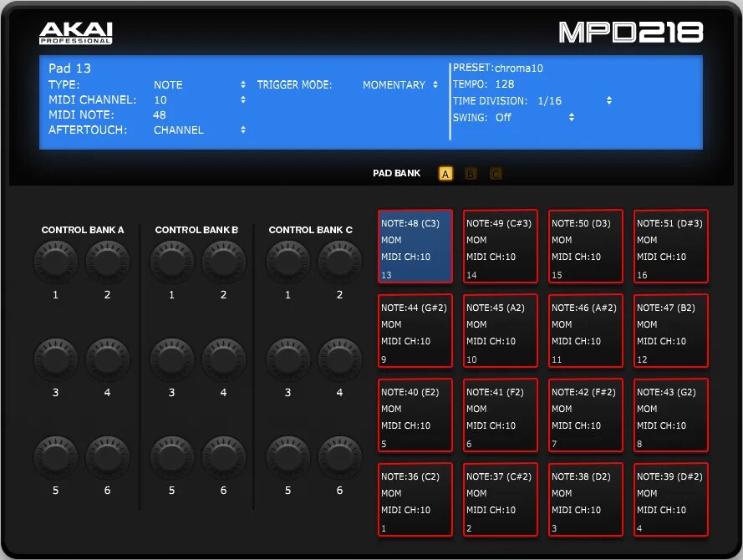Toggle Pad Bank C on

pyautogui.click(x=495, y=173)
